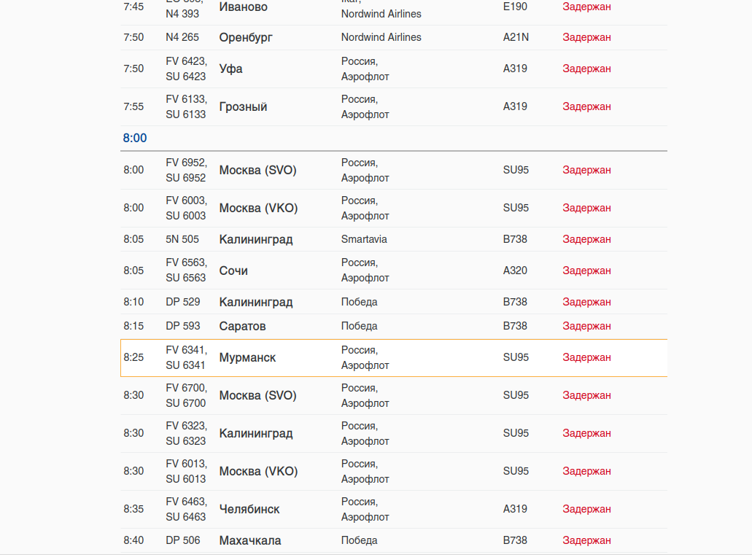Click SU95 aircraft type for Мурманск flight
This screenshot has width=752, height=560.
pyautogui.click(x=516, y=358)
